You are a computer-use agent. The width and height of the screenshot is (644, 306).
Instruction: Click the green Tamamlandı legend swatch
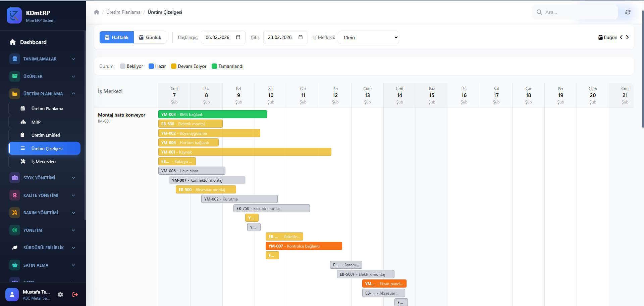click(x=214, y=66)
